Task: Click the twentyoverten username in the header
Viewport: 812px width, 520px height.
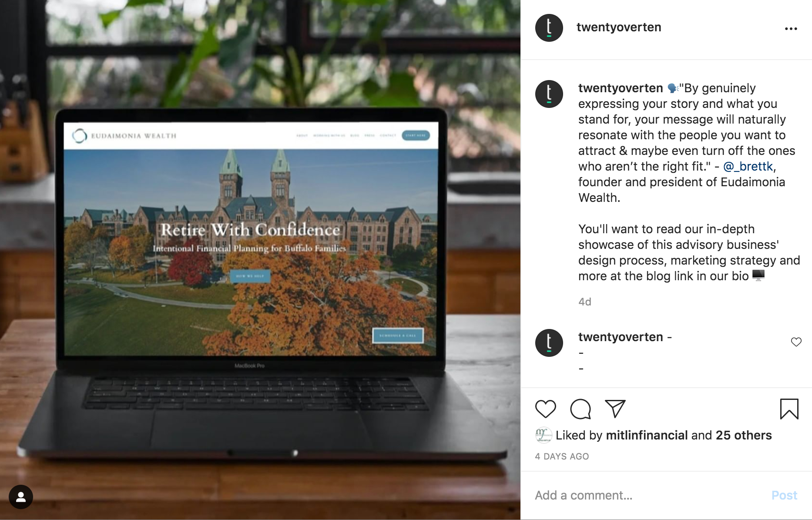Action: (618, 27)
